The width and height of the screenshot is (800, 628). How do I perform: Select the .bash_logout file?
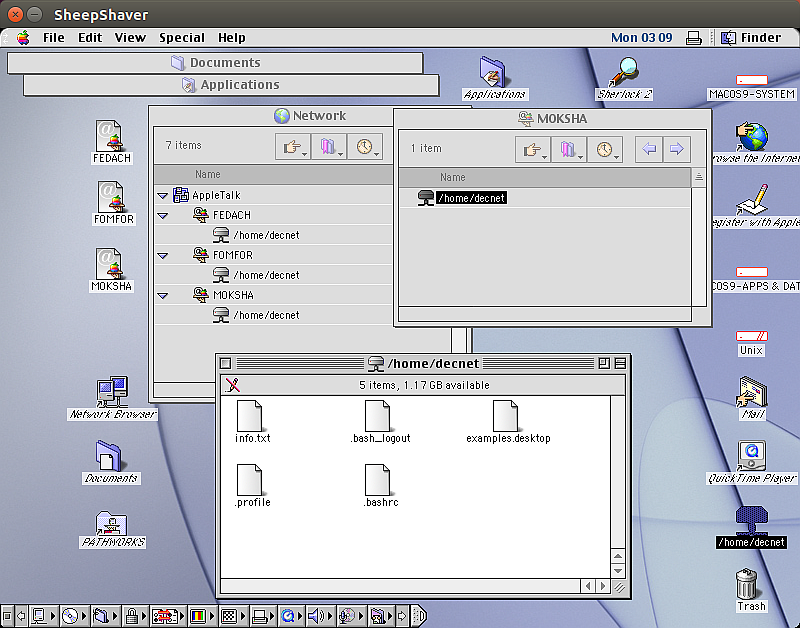pyautogui.click(x=380, y=422)
